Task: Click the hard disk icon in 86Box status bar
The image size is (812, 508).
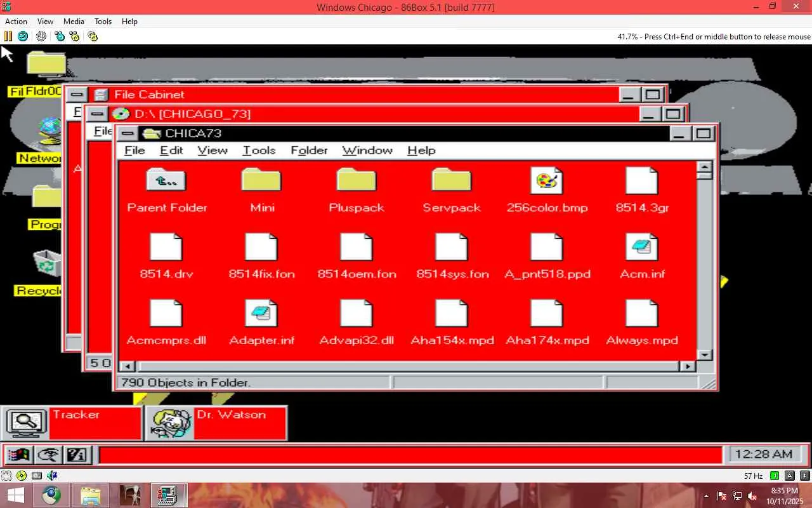Action: point(37,475)
